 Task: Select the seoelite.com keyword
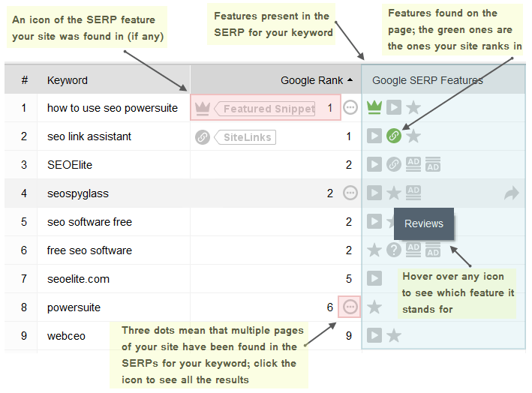[x=78, y=279]
